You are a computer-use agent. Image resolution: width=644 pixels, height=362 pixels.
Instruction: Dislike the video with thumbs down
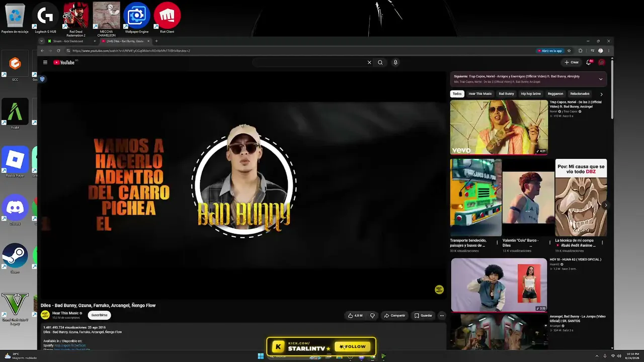(372, 316)
